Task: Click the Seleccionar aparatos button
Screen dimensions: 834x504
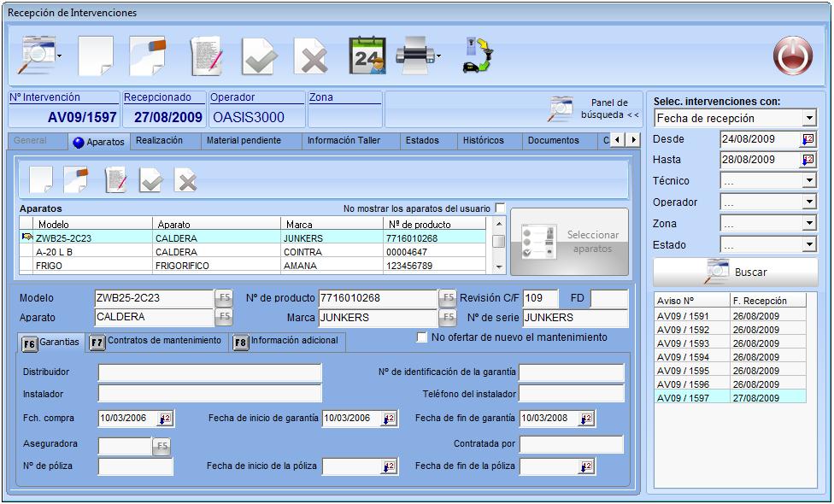Action: tap(569, 242)
